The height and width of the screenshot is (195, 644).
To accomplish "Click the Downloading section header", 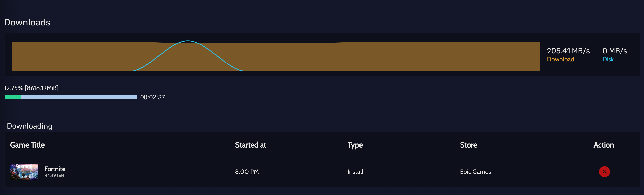I will pos(30,126).
